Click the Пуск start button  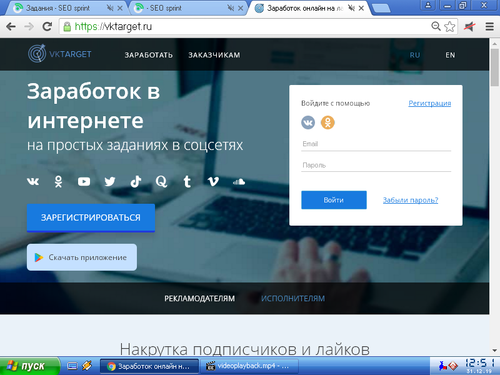(x=29, y=366)
